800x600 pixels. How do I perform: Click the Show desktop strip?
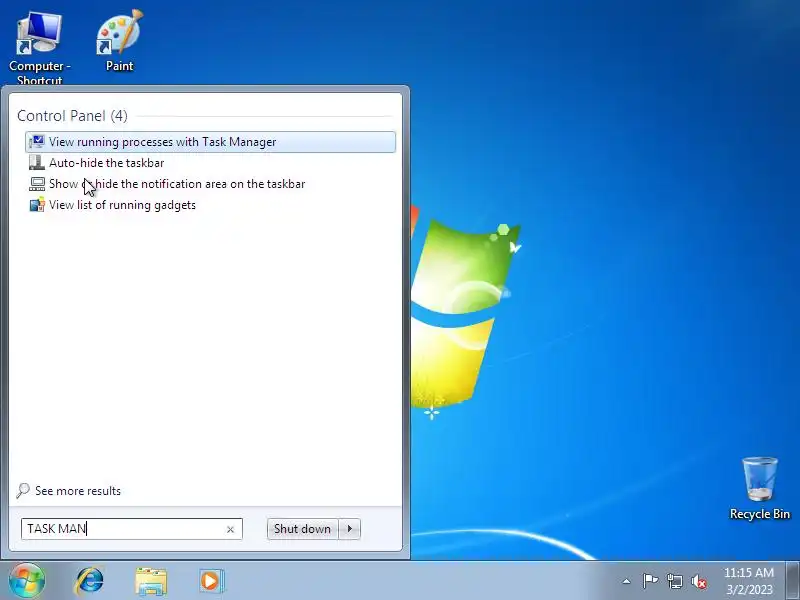pyautogui.click(x=792, y=581)
